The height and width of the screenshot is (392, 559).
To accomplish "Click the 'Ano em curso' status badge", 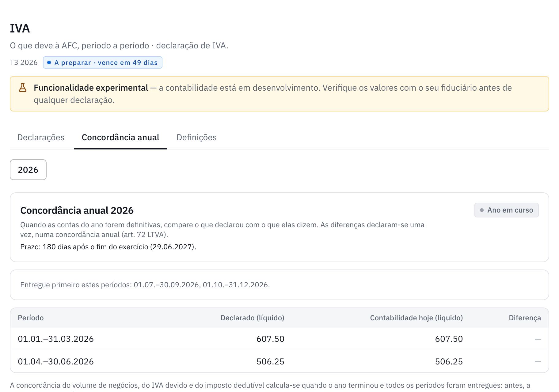I will pyautogui.click(x=506, y=210).
